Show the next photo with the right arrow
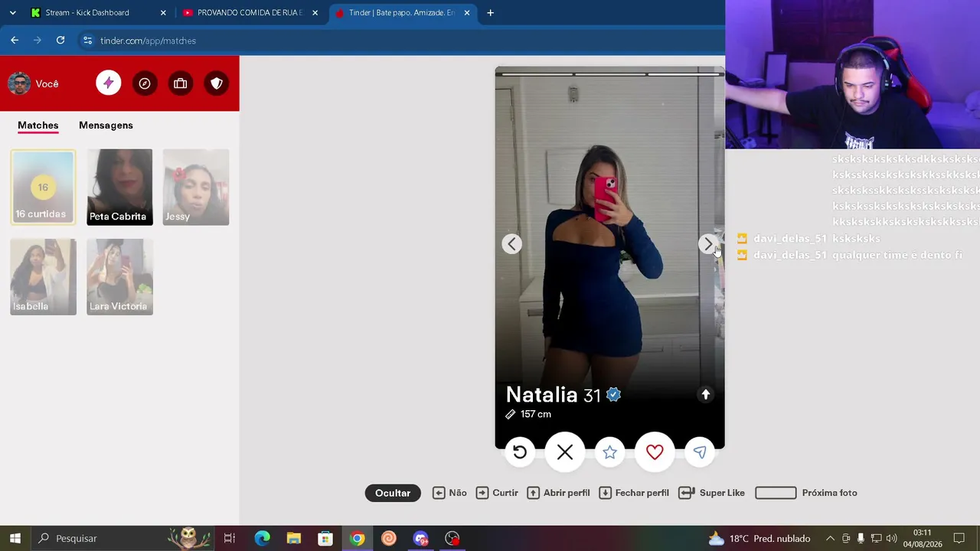The height and width of the screenshot is (551, 980). [708, 244]
